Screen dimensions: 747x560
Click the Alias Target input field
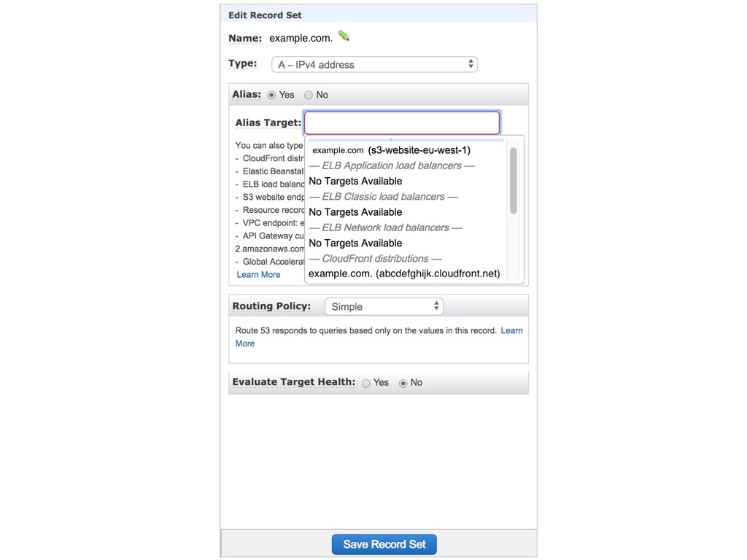(402, 122)
